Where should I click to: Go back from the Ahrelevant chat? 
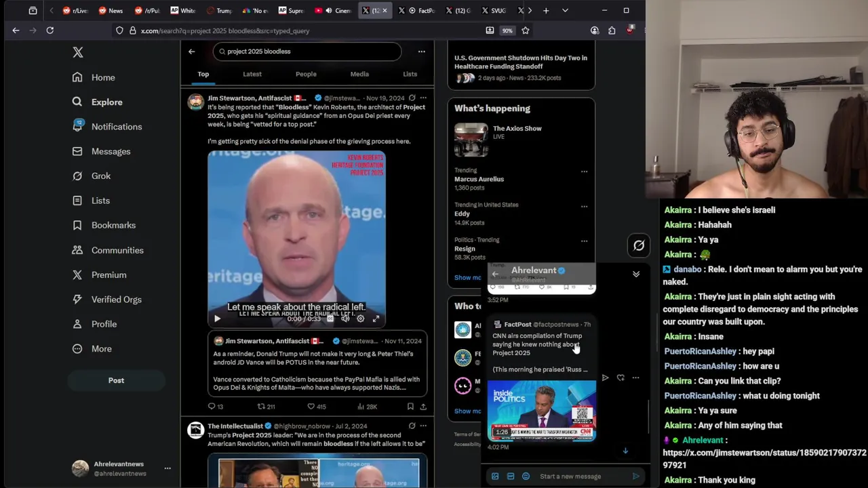point(495,274)
